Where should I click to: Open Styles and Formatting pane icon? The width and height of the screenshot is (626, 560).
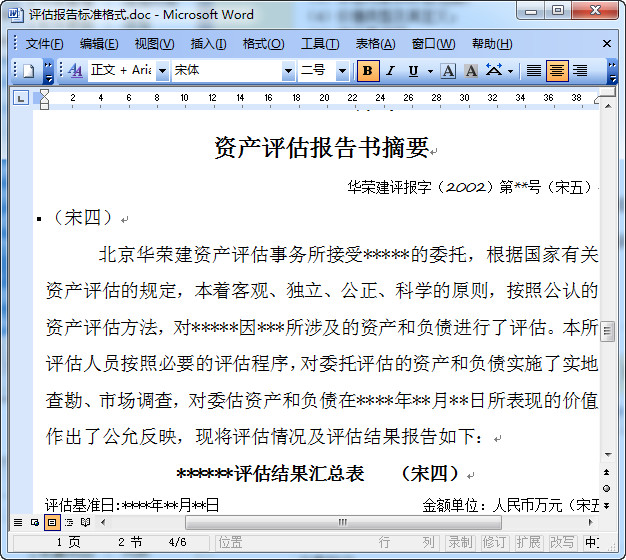tap(75, 71)
